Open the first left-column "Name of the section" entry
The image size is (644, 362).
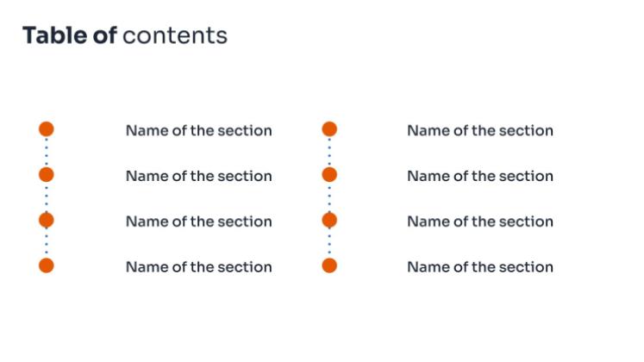click(x=199, y=130)
